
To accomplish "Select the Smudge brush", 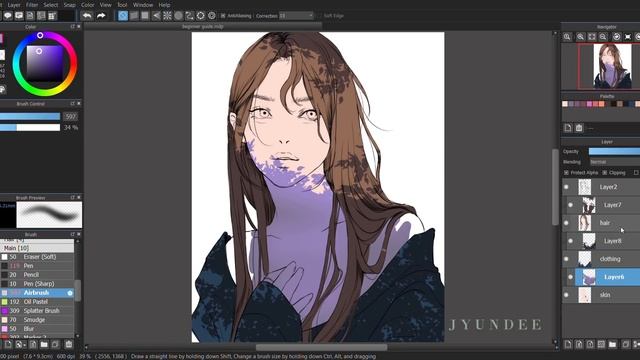I will click(37, 320).
